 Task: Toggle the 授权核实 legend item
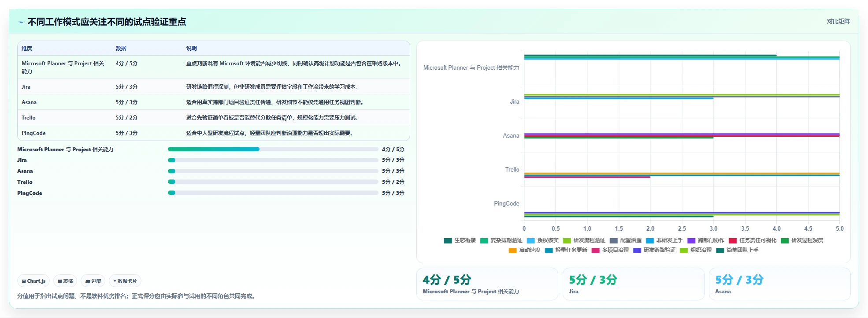(x=542, y=240)
